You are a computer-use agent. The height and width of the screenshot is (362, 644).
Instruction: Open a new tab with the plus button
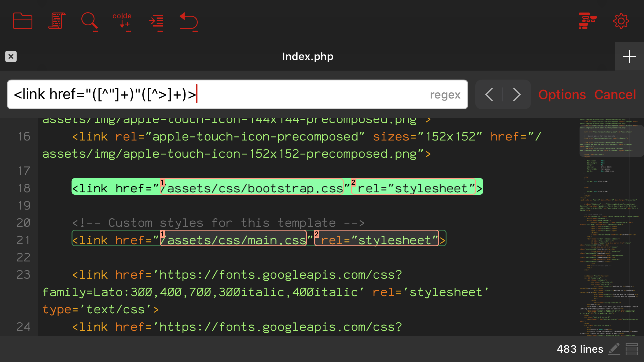click(629, 56)
